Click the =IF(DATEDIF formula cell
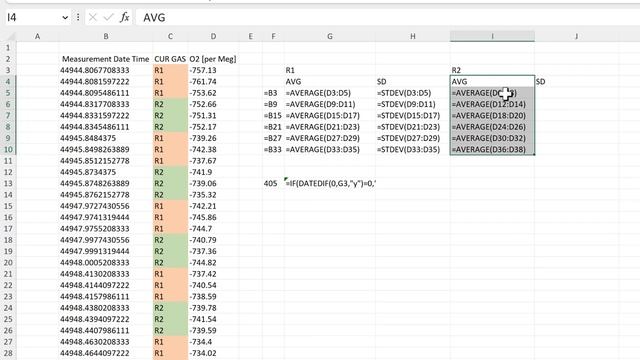Screen dimensions: 640x360 [x=330, y=183]
